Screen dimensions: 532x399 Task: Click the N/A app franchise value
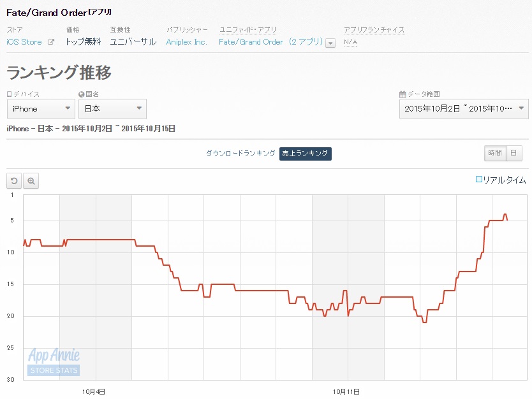[x=350, y=42]
